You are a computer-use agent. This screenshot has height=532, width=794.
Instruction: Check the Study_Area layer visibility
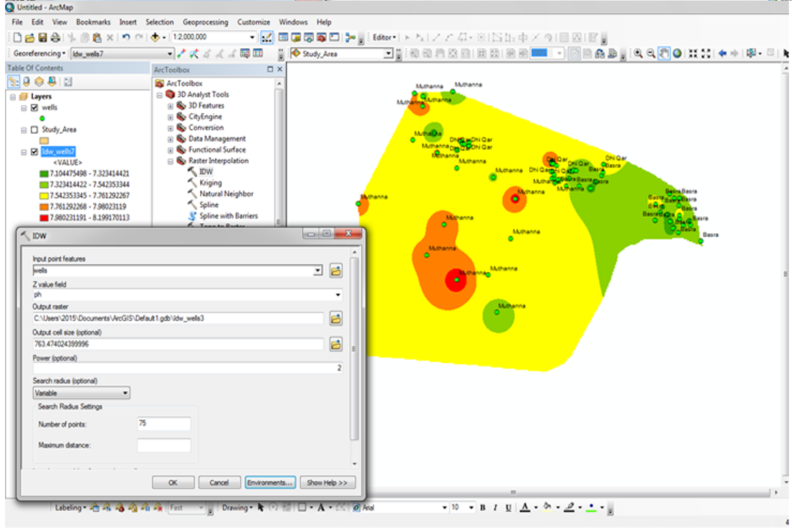pos(35,130)
